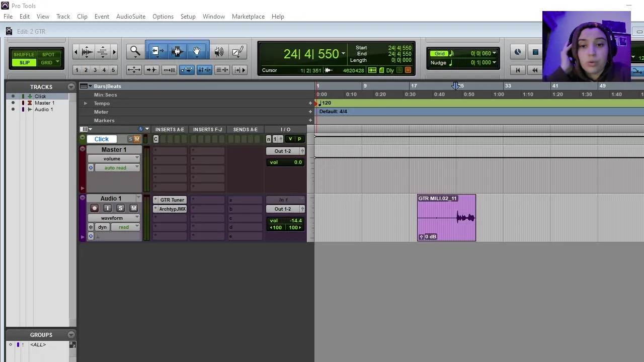
Task: Select the Selector tool
Action: pos(177,51)
